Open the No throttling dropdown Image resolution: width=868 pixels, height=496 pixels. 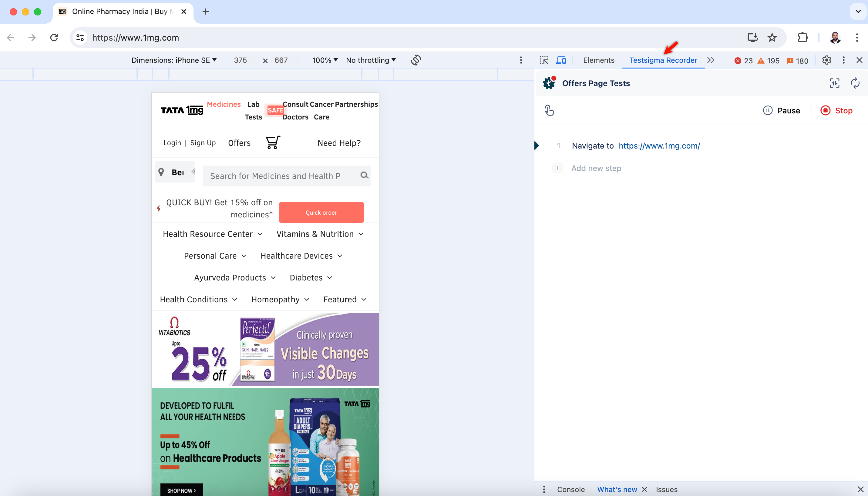coord(370,60)
